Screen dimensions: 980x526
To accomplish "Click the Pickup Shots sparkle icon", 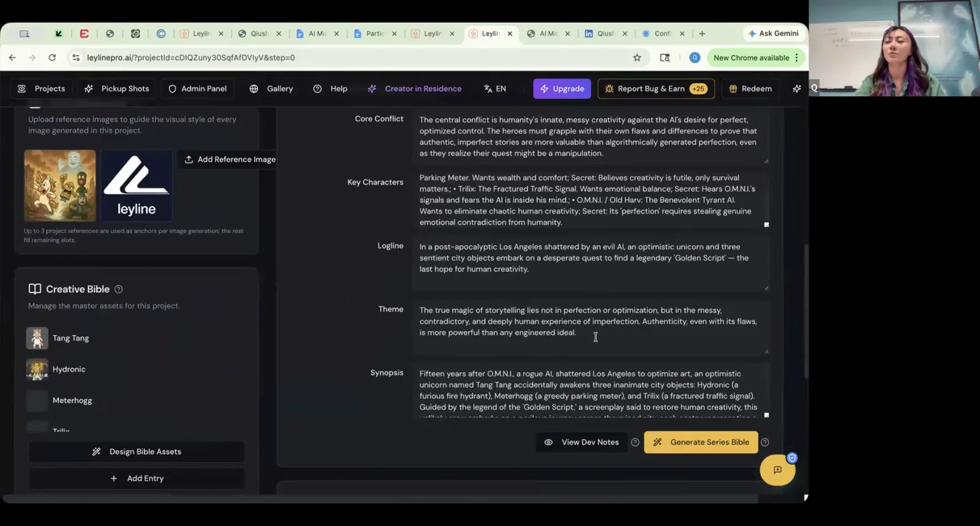I will click(89, 89).
